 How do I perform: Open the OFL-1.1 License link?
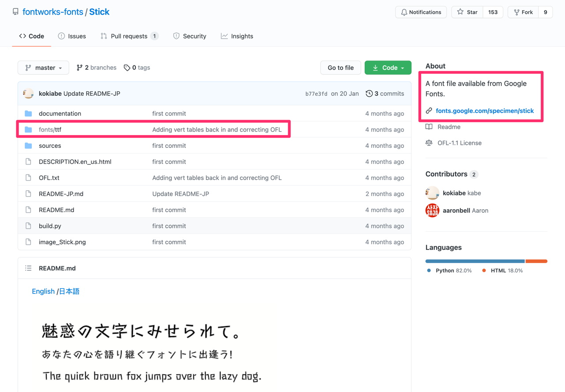point(454,143)
